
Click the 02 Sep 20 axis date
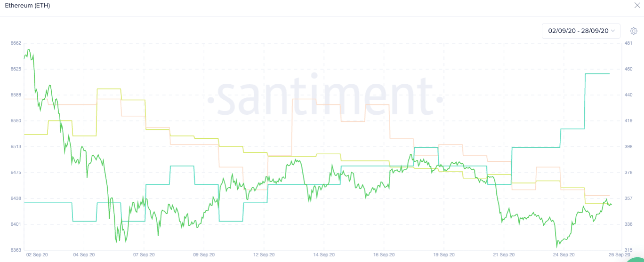point(36,255)
